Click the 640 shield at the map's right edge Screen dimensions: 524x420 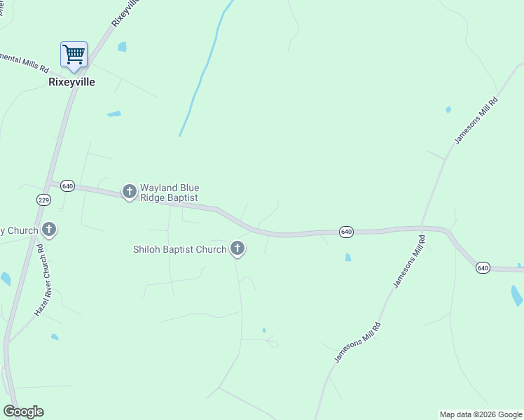(x=483, y=268)
